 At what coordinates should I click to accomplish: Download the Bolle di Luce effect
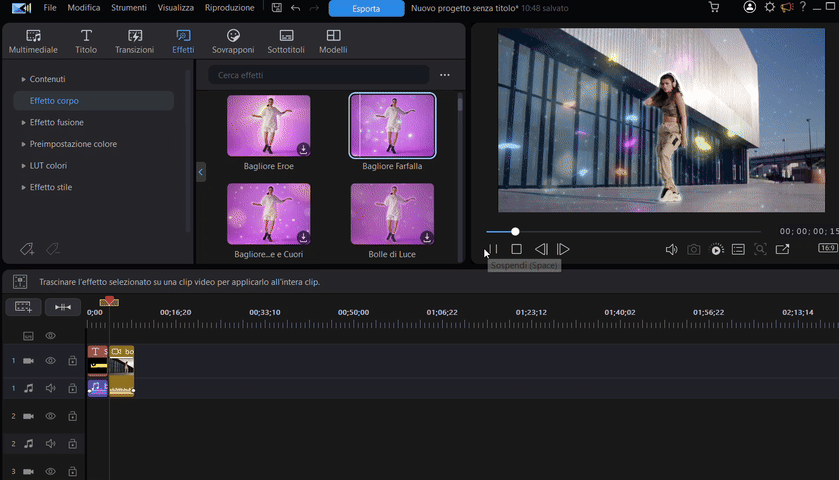click(x=426, y=237)
